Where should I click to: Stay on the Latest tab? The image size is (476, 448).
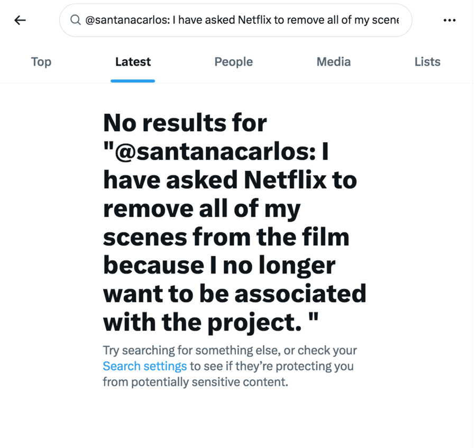click(x=133, y=62)
